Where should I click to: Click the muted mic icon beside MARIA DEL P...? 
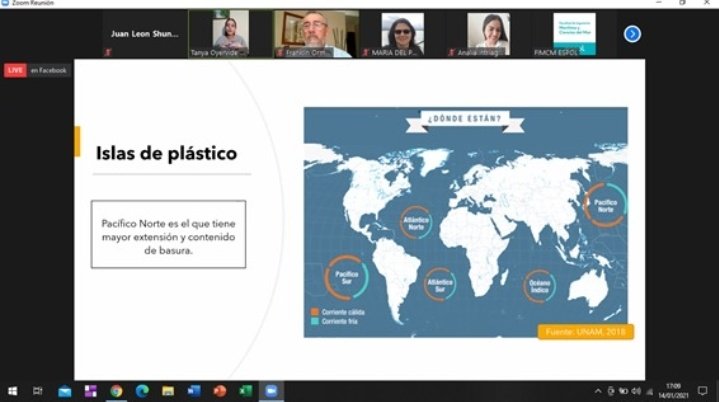click(x=365, y=53)
